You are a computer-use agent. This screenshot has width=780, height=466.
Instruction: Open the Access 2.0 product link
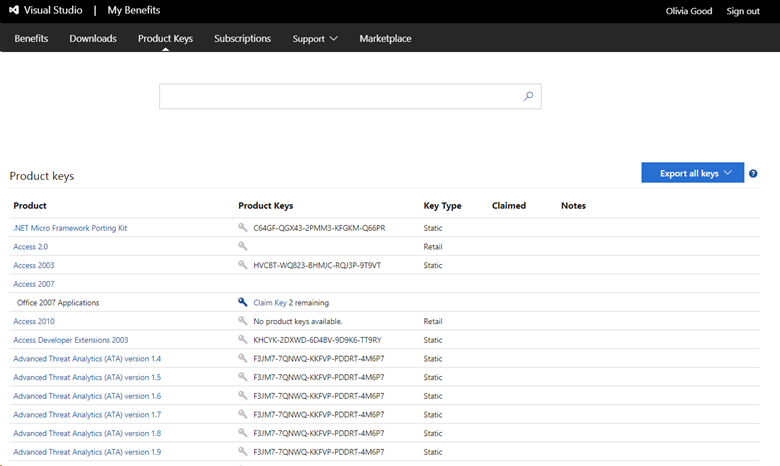tap(30, 247)
